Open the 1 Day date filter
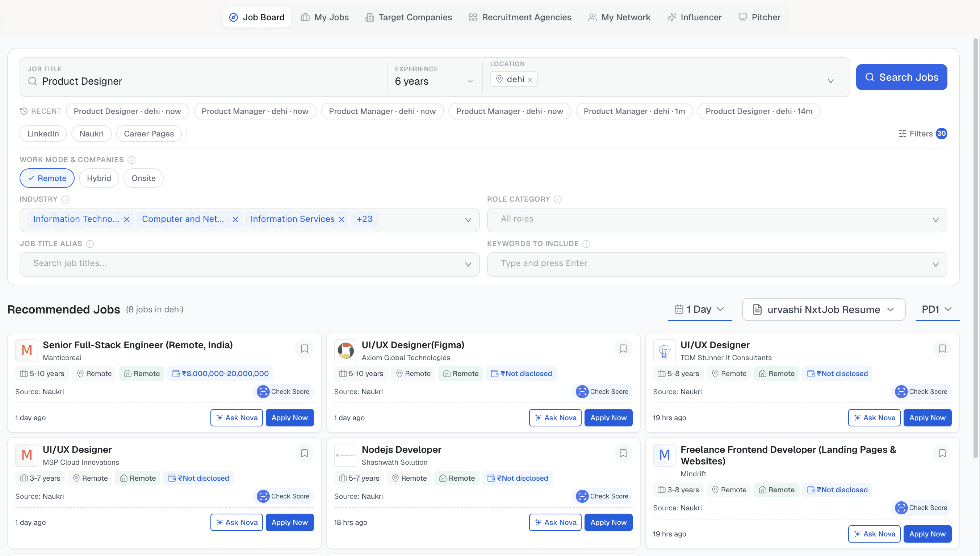The height and width of the screenshot is (556, 980). (x=700, y=309)
